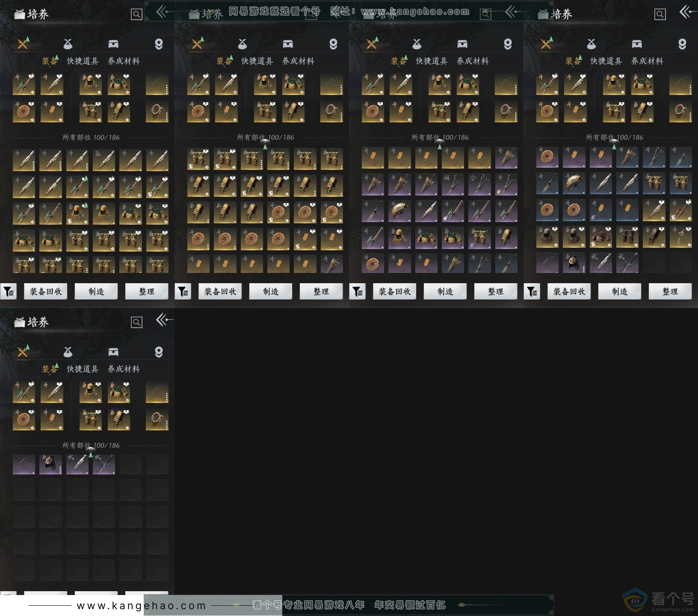
Task: Switch to 快捷道具 tab in bottom-left panel
Action: pyautogui.click(x=83, y=369)
